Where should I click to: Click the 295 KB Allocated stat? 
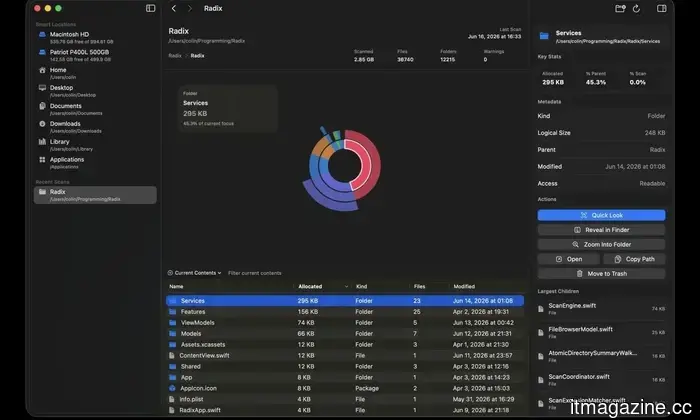point(553,79)
